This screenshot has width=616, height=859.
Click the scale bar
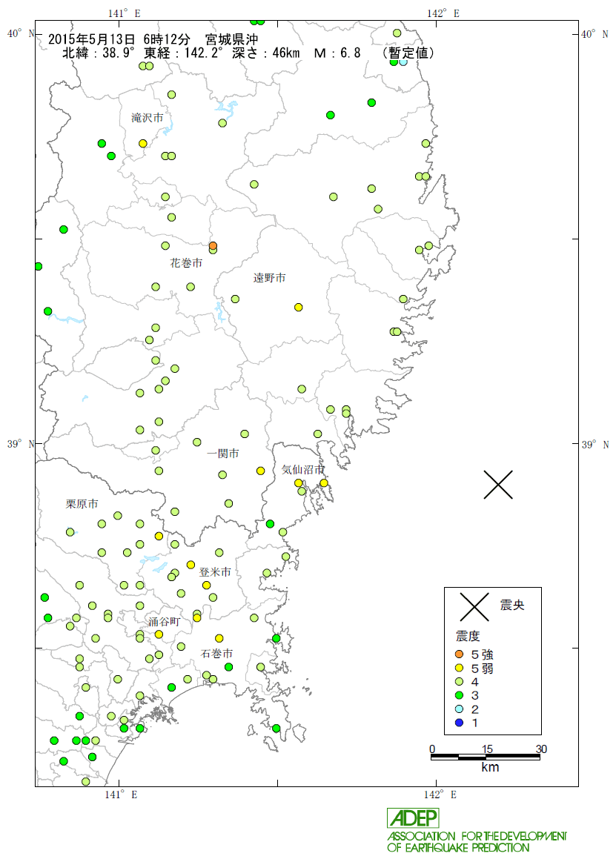click(x=486, y=757)
